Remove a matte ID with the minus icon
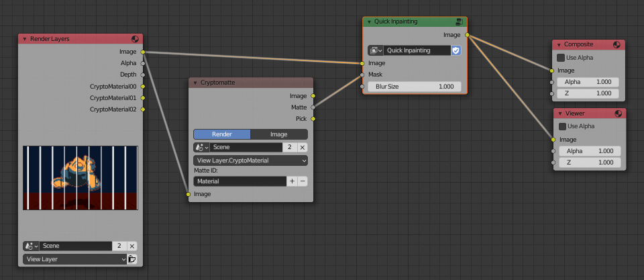The width and height of the screenshot is (644, 280). point(302,181)
